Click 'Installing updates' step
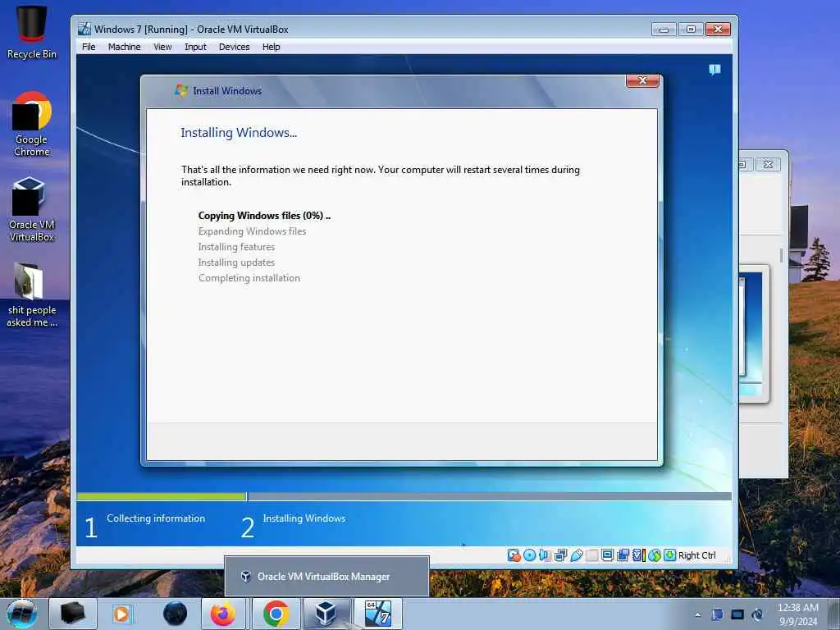The image size is (840, 630). tap(236, 262)
